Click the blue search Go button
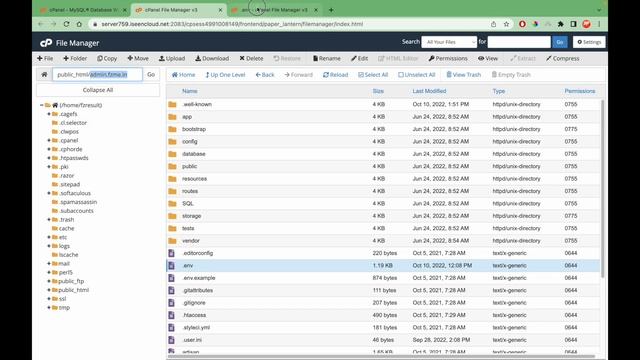Viewport: 640px width, 360px height. pyautogui.click(x=560, y=42)
